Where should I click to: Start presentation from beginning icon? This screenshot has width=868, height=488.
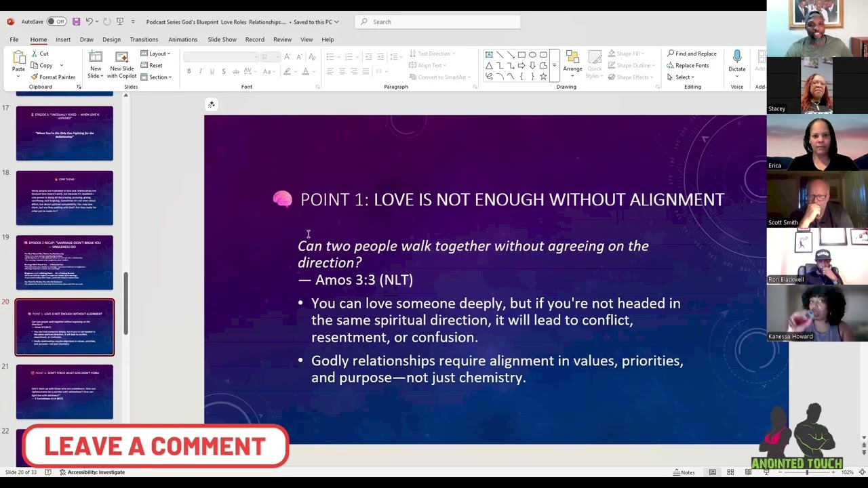[x=119, y=22]
